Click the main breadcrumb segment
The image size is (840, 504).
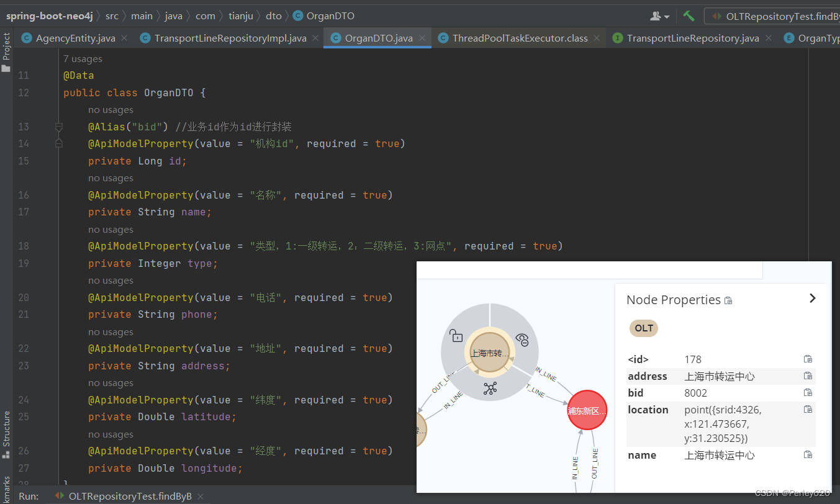(142, 16)
